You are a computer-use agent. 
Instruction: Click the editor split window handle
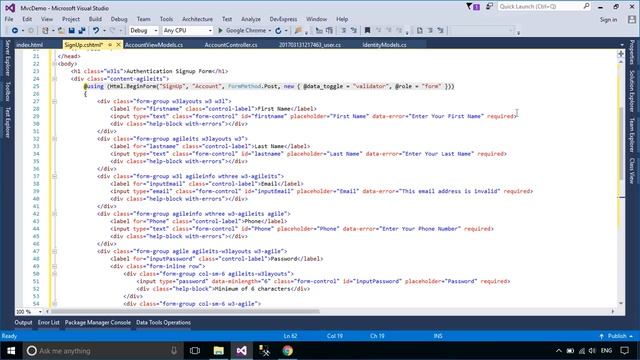621,53
